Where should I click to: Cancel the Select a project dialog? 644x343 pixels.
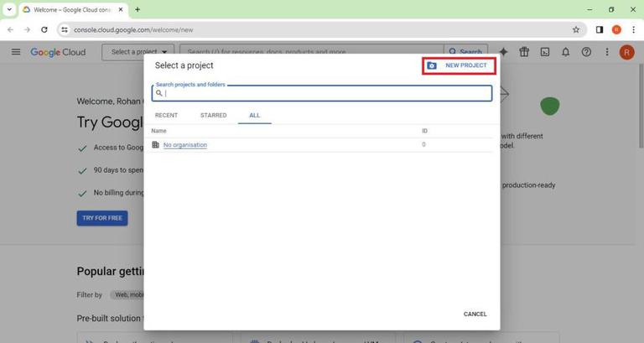click(x=475, y=314)
